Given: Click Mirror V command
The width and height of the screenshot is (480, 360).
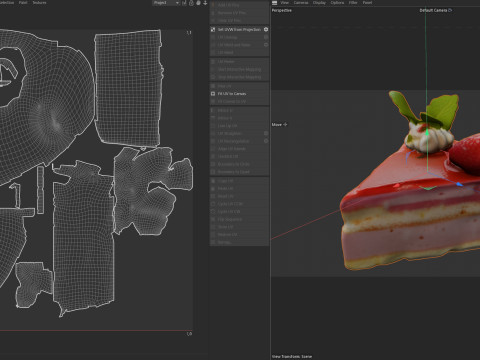Looking at the screenshot, I should click(x=239, y=118).
